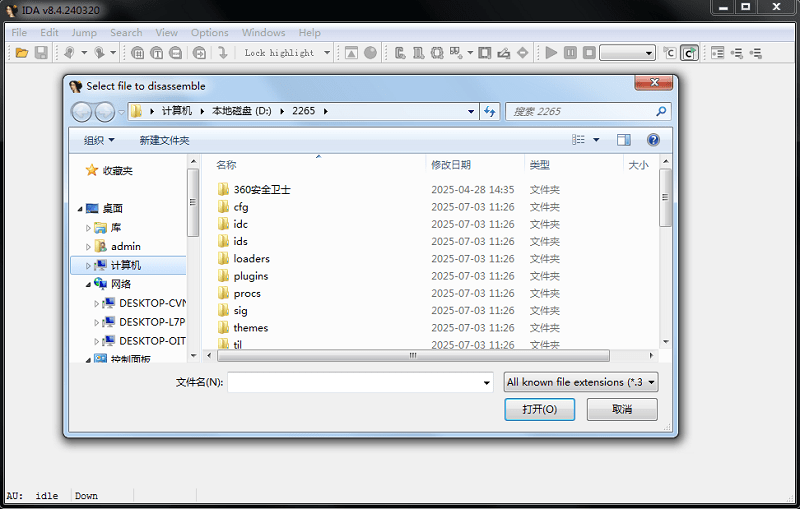Open the address bar history dropdown
The width and height of the screenshot is (800, 509).
(x=471, y=111)
